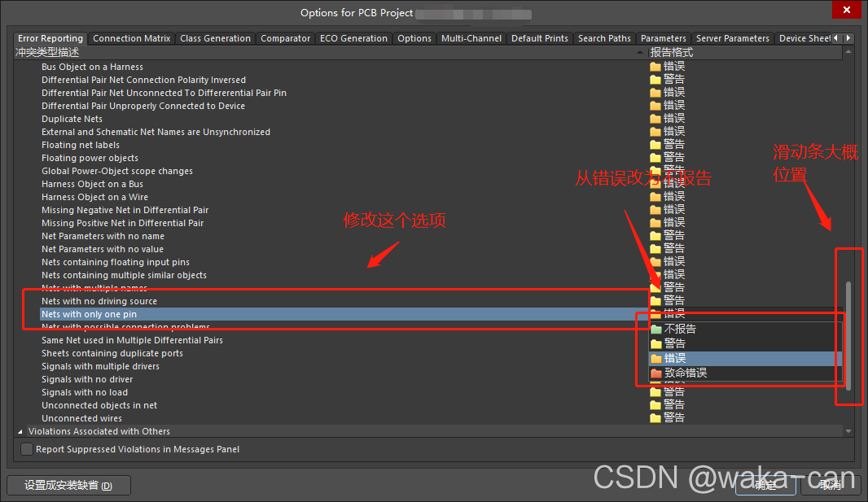Select highlighted 错误 (Error) option in the dropdown

point(674,359)
